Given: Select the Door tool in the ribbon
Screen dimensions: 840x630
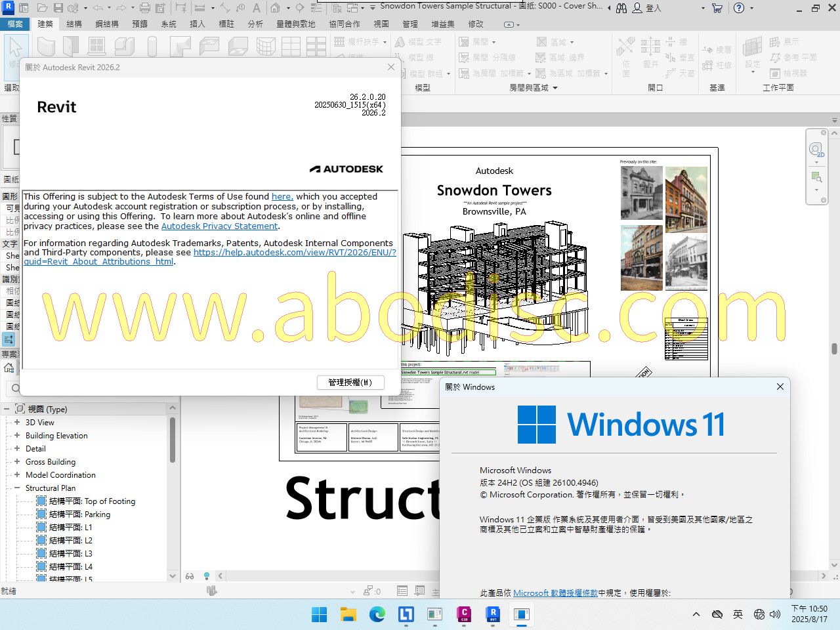Looking at the screenshot, I should tap(71, 47).
